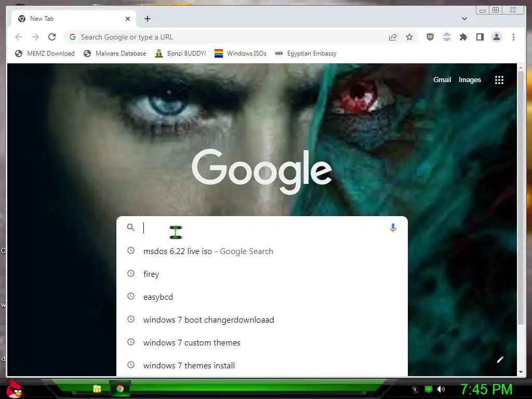This screenshot has width=532, height=399.
Task: Click the Chrome taskbar icon
Action: pos(120,389)
